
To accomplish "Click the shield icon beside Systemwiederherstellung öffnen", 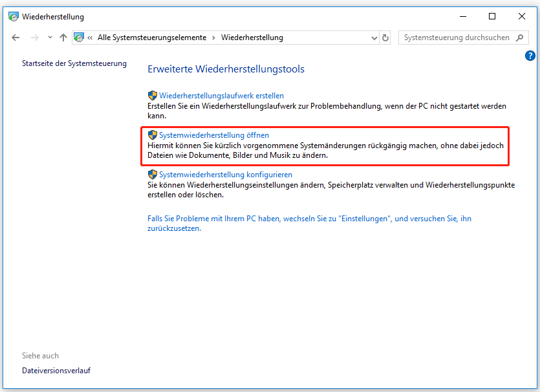I will coord(153,135).
